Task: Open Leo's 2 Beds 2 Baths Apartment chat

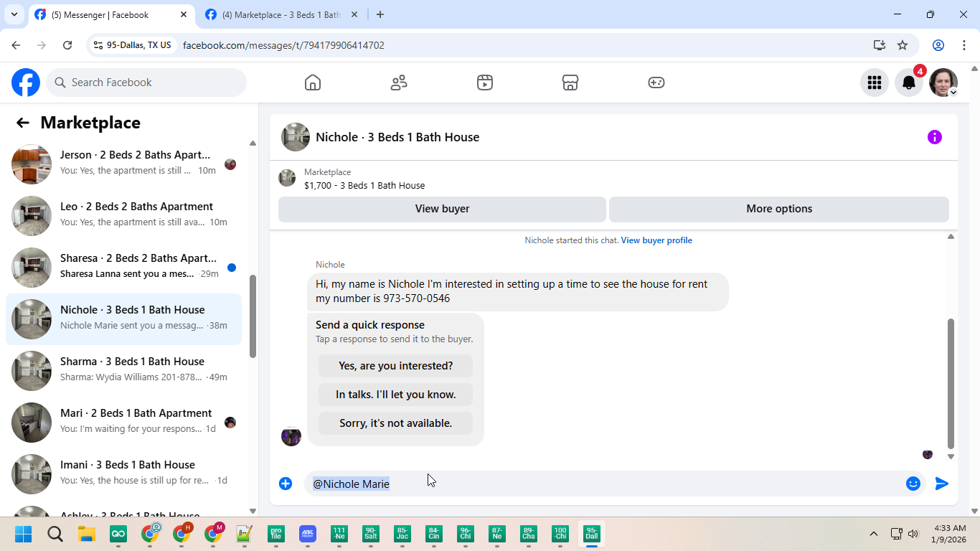Action: pos(124,216)
